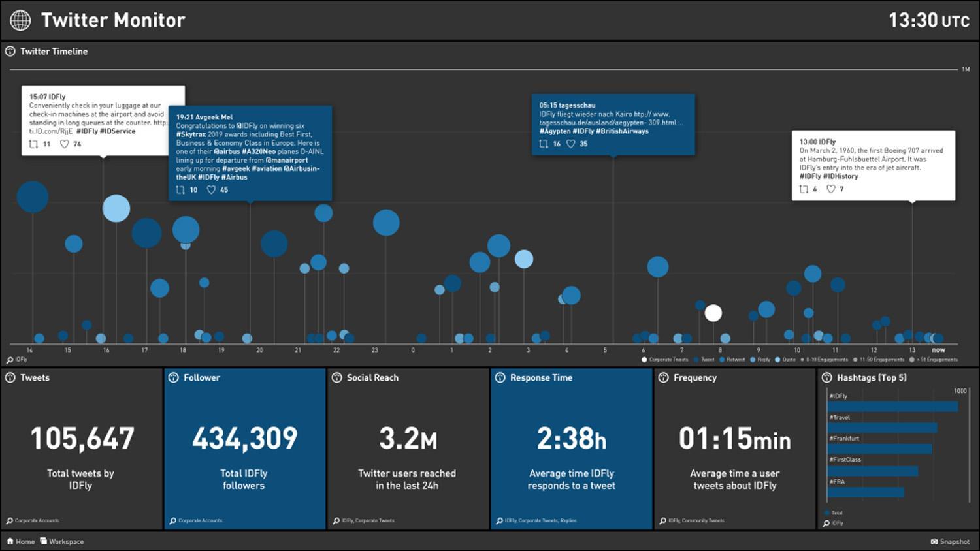Click the Snapshot button label
This screenshot has width=980, height=551.
pyautogui.click(x=955, y=541)
